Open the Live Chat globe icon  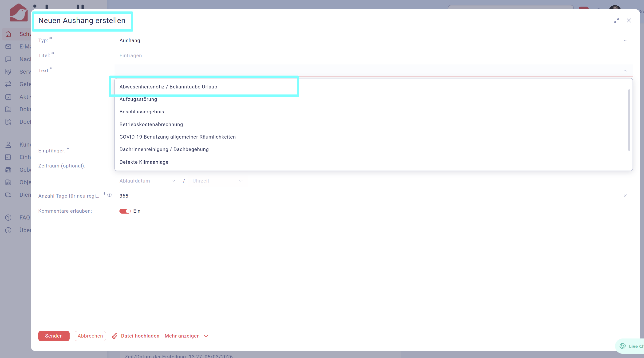[x=623, y=346]
